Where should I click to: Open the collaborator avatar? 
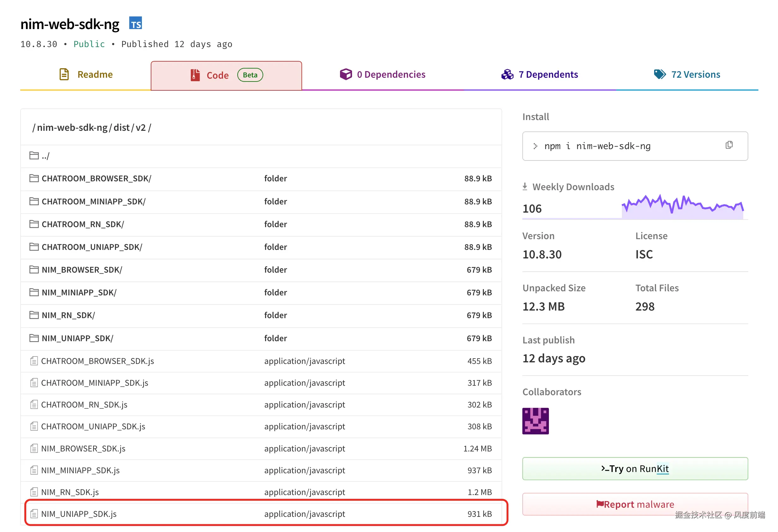tap(535, 421)
